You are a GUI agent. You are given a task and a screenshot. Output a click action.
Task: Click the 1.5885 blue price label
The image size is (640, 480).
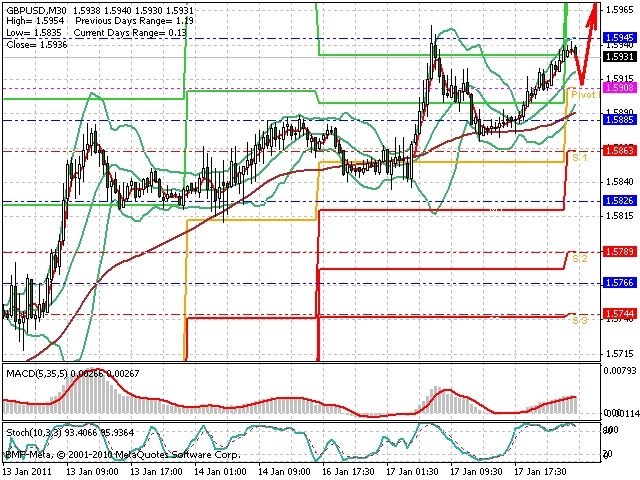[x=620, y=120]
